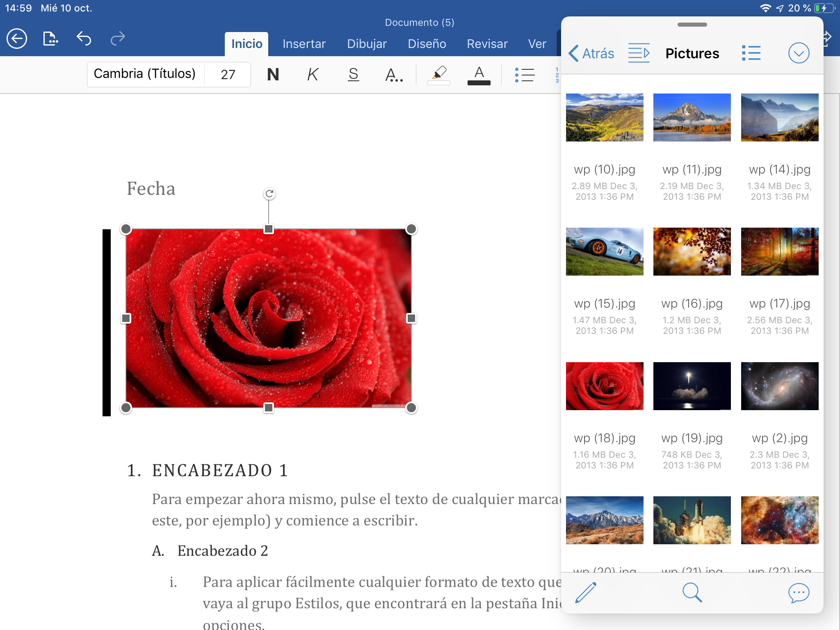Toggle underline formatting (S)
This screenshot has width=840, height=630.
(353, 75)
